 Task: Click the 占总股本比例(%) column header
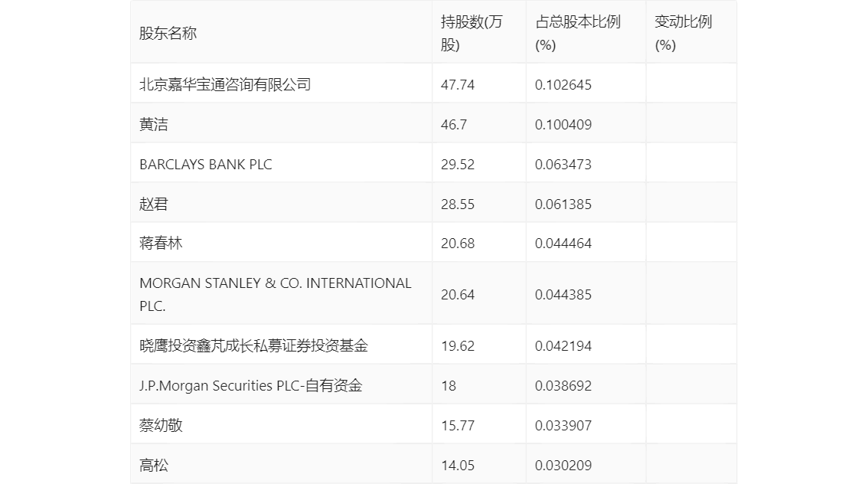coord(577,34)
